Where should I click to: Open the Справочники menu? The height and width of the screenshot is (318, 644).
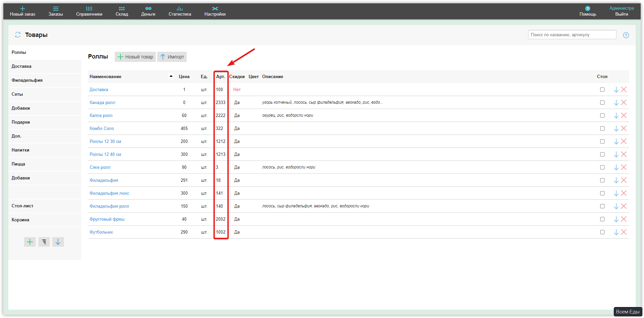point(89,11)
